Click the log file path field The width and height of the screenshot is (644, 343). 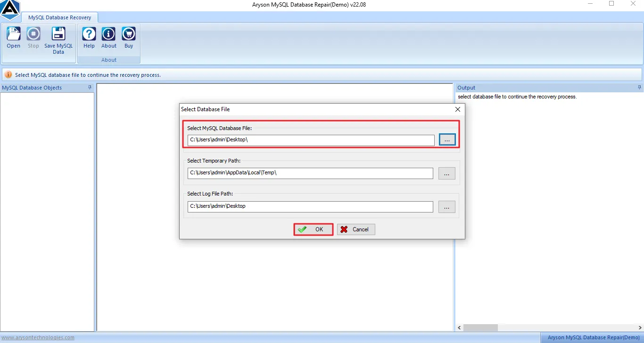pyautogui.click(x=310, y=206)
